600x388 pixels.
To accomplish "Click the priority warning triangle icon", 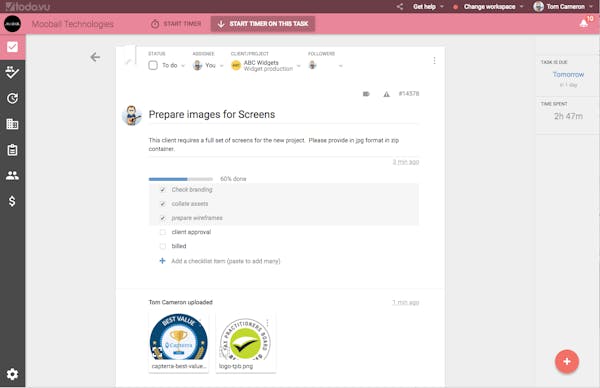I will point(386,94).
